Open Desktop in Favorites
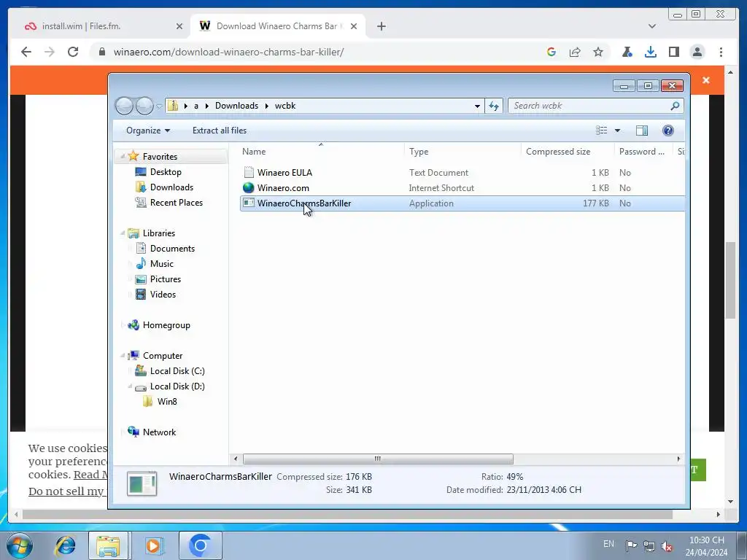This screenshot has width=747, height=560. pos(166,172)
